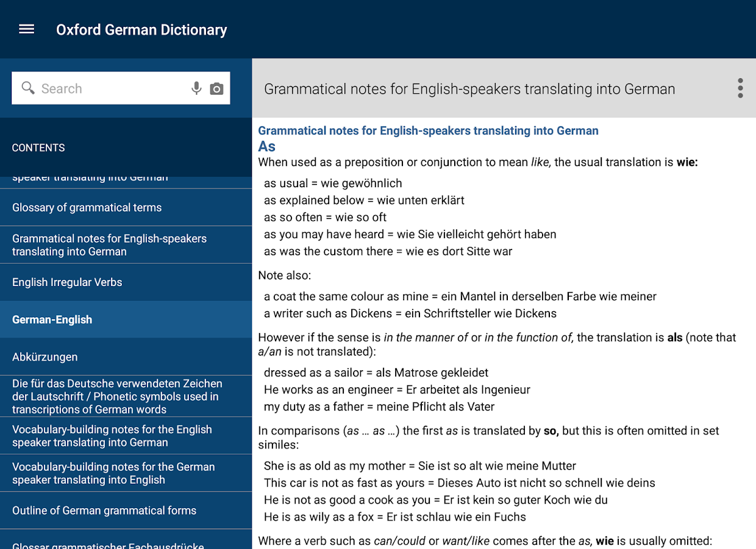
Task: Click 'dressed as a sailor' example
Action: click(x=376, y=373)
